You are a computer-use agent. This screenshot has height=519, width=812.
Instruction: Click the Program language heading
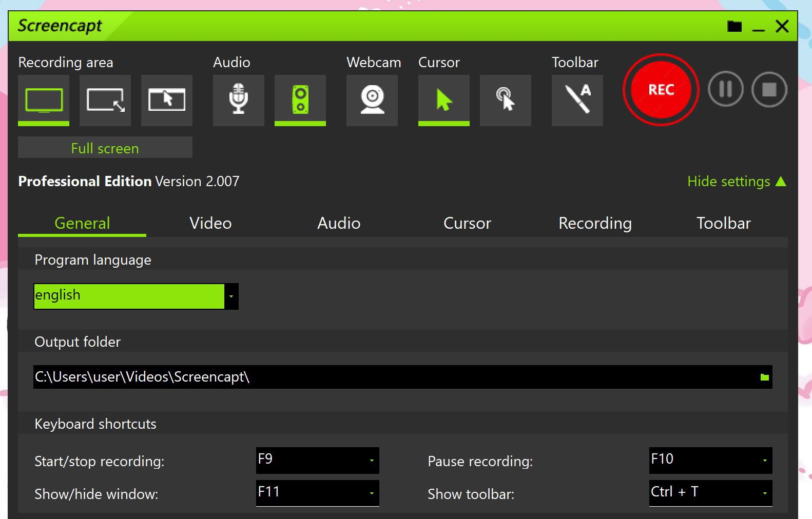tap(93, 260)
